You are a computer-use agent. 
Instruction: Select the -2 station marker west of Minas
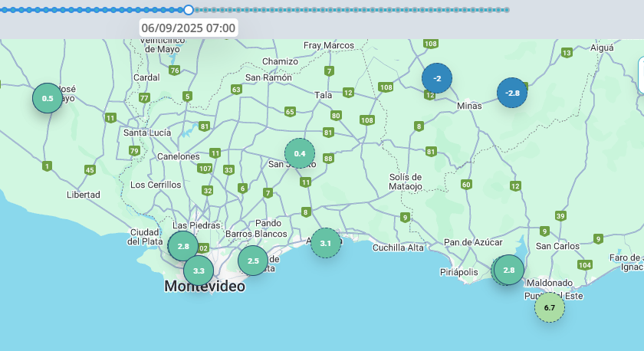[x=437, y=78]
